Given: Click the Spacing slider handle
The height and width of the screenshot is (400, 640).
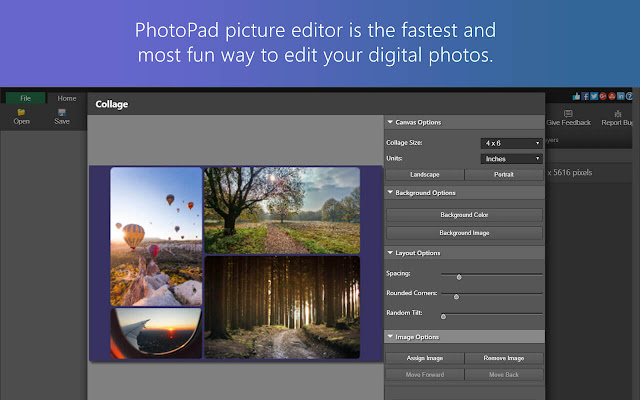Looking at the screenshot, I should click(459, 276).
